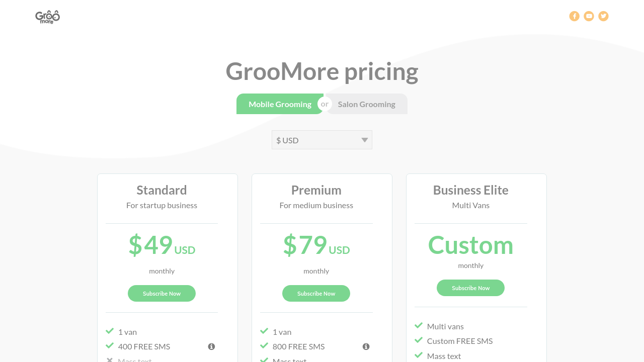644x362 pixels.
Task: Open the YouTube social link
Action: [x=589, y=16]
